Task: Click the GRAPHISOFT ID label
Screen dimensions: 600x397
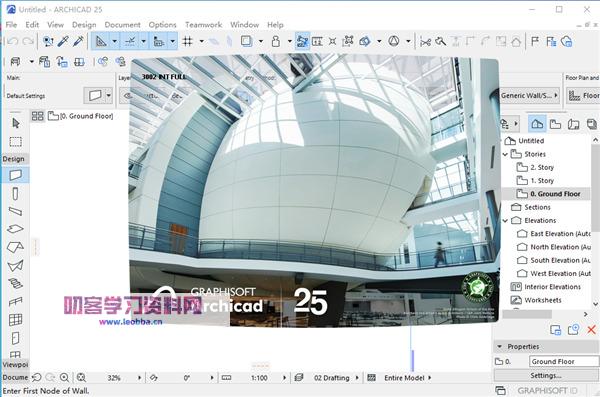Action: click(x=548, y=390)
